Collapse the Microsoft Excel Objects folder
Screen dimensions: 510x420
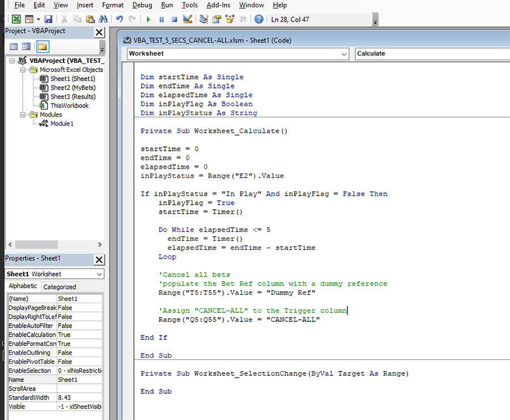point(23,70)
